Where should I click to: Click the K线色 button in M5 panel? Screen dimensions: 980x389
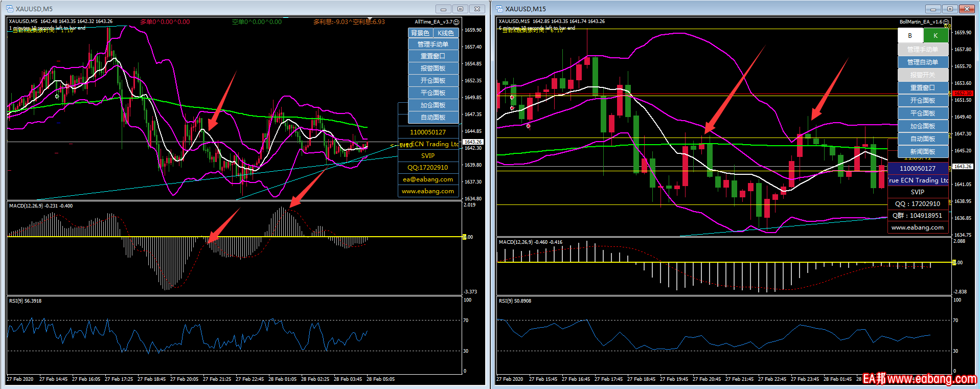tap(446, 33)
